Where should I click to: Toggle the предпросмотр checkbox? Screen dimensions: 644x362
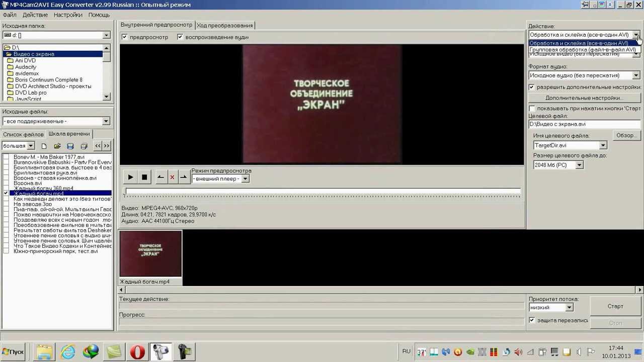pos(125,37)
